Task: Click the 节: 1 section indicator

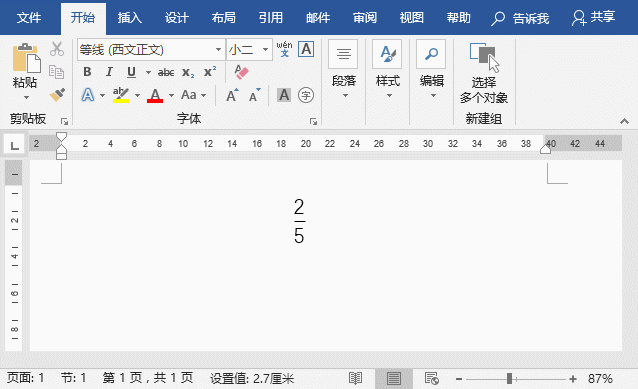Action: click(x=73, y=378)
